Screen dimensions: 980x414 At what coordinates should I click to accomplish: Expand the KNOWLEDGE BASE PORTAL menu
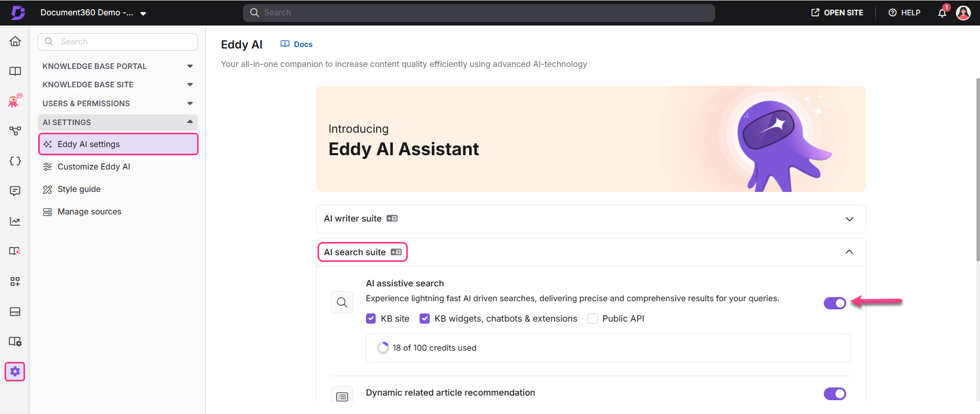coord(118,66)
